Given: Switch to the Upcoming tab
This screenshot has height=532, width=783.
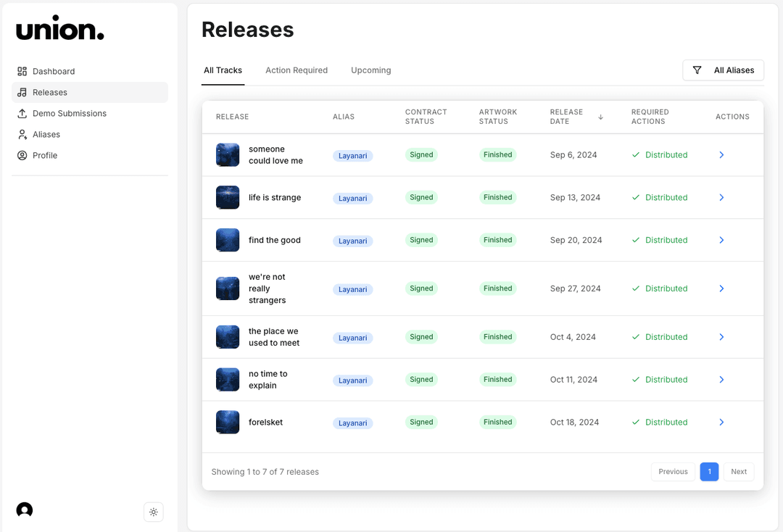Looking at the screenshot, I should pos(370,70).
